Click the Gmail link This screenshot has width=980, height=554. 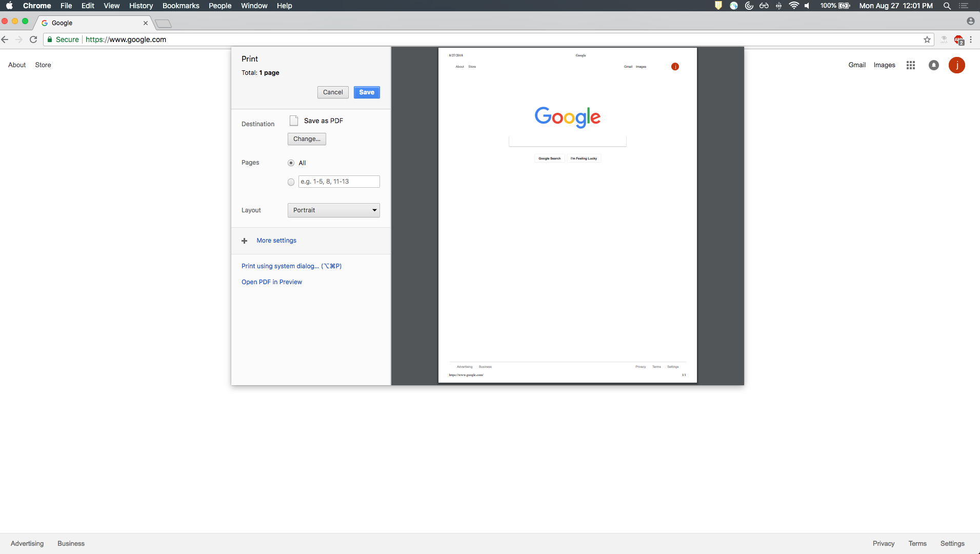pos(857,65)
